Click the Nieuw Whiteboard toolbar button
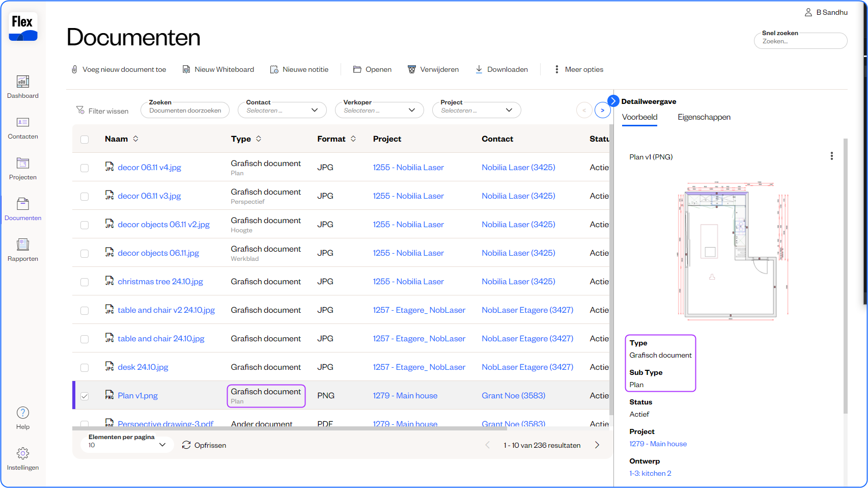This screenshot has width=868, height=488. click(x=218, y=69)
